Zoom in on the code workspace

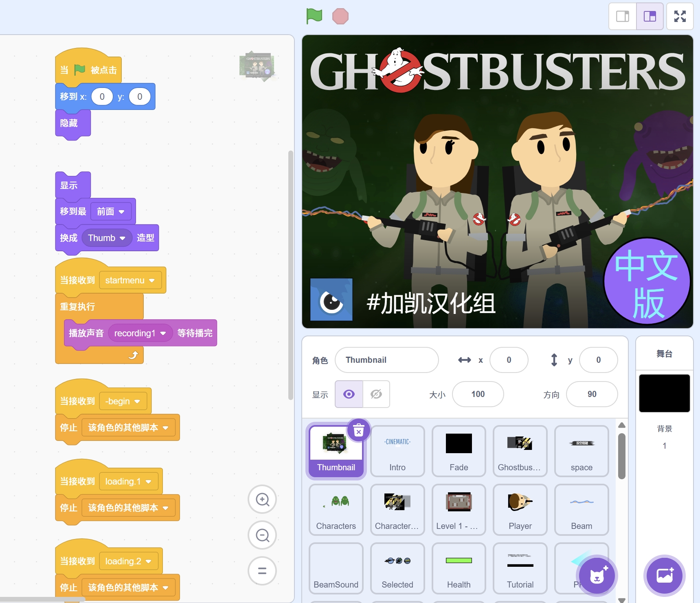pyautogui.click(x=262, y=499)
